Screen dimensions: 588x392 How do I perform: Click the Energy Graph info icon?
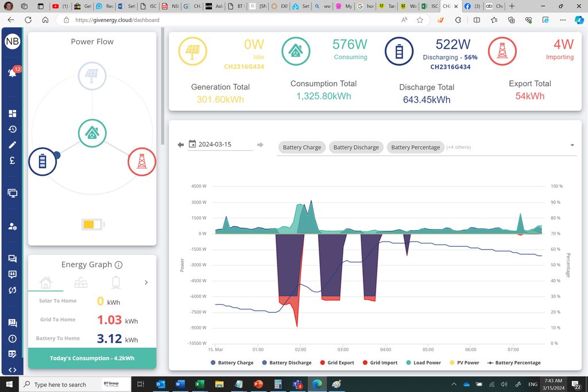pos(118,265)
